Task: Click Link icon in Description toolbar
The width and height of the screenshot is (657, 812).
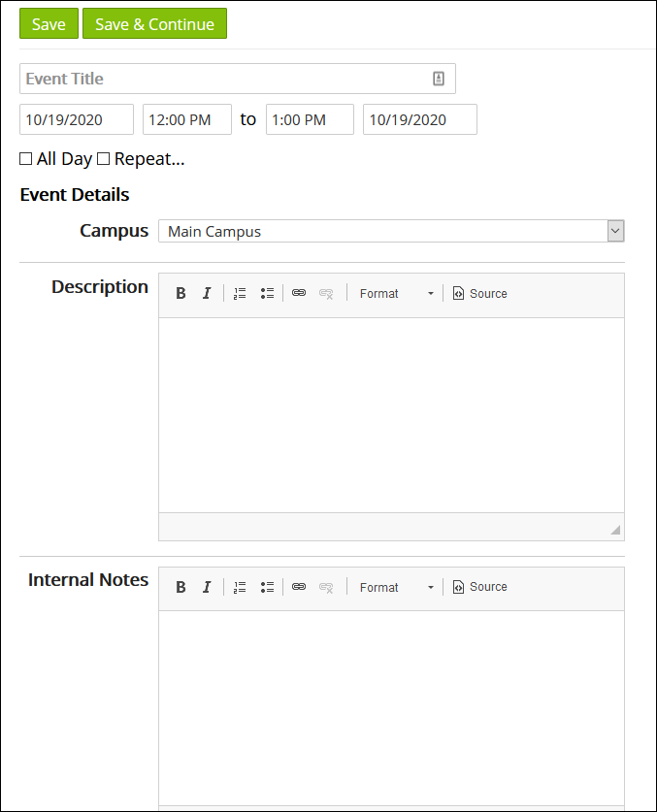Action: (299, 294)
